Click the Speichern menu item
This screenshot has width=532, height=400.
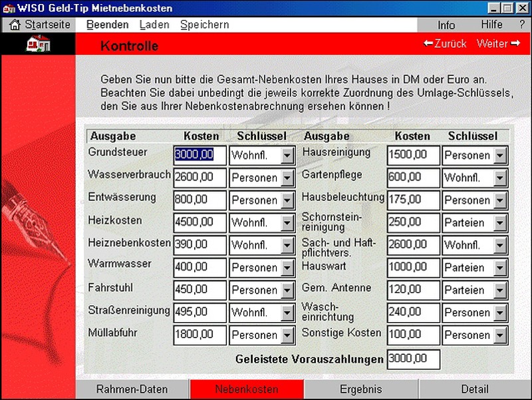204,25
